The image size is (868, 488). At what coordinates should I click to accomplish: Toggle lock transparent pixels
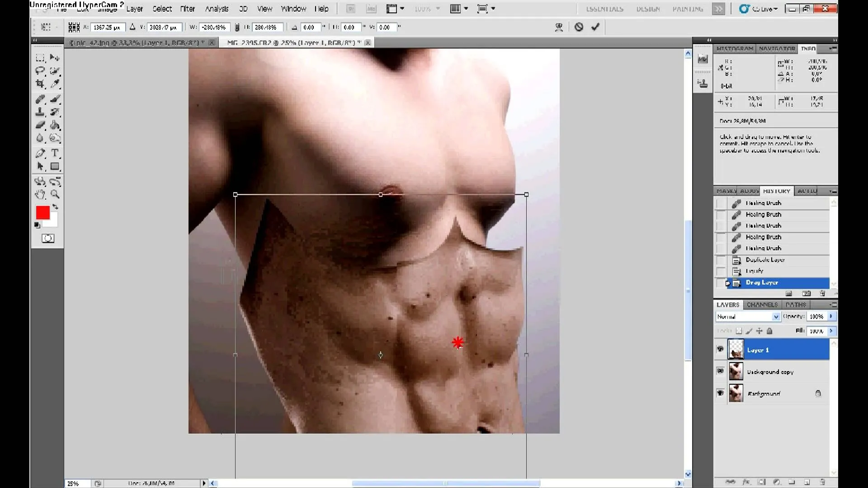[x=739, y=331]
